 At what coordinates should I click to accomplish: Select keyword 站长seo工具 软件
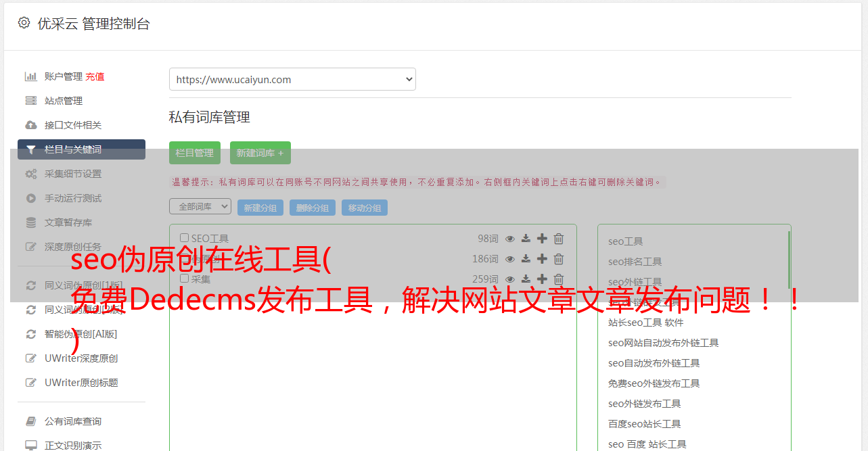646,323
